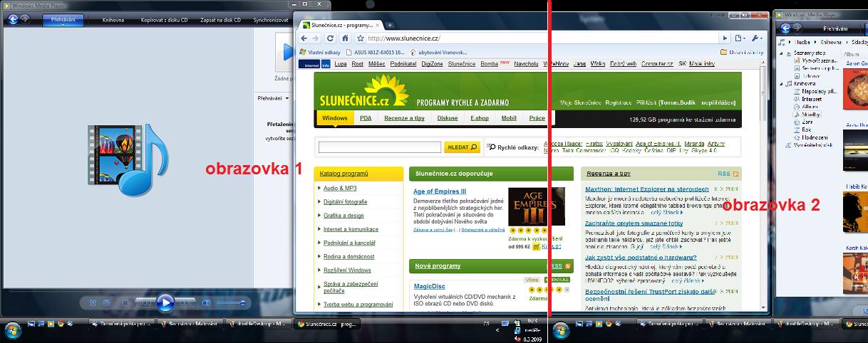The height and width of the screenshot is (343, 868).
Task: Open the Digitální fotografie category
Action: tap(346, 202)
